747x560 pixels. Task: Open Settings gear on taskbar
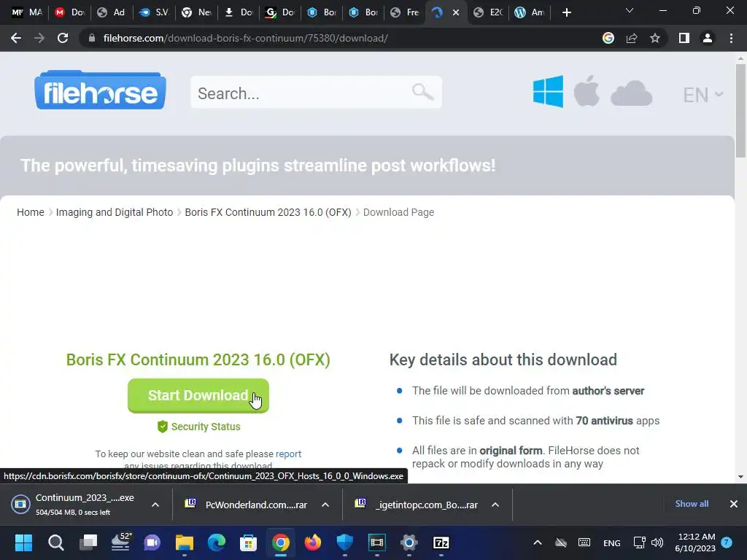coord(409,542)
